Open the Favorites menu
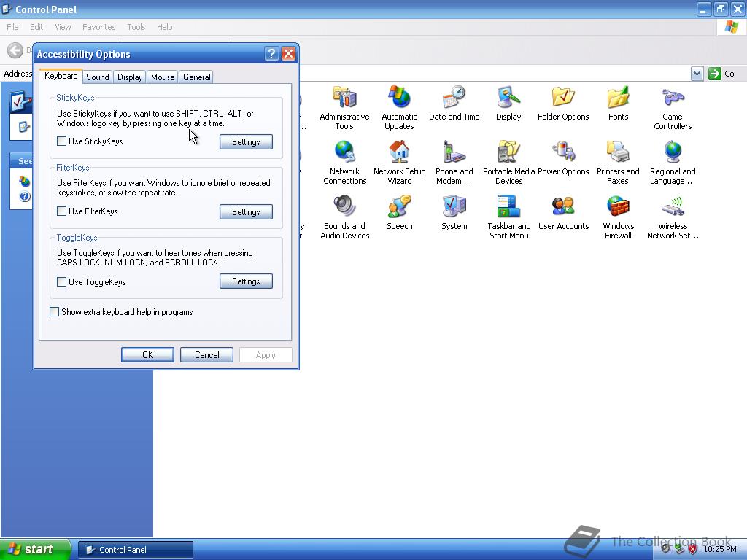The height and width of the screenshot is (560, 747). point(98,27)
